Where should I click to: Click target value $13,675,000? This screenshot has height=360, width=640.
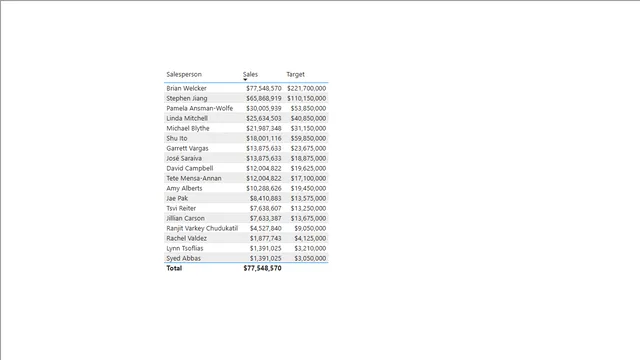coord(308,218)
